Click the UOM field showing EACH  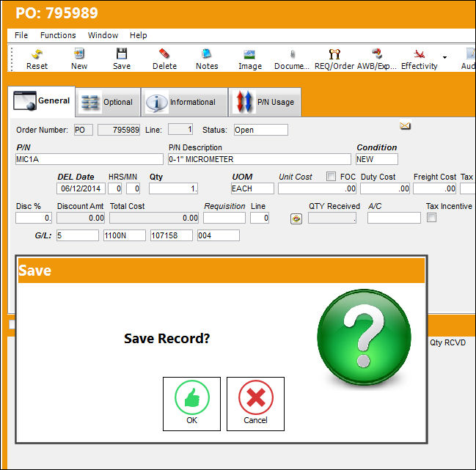[x=252, y=188]
